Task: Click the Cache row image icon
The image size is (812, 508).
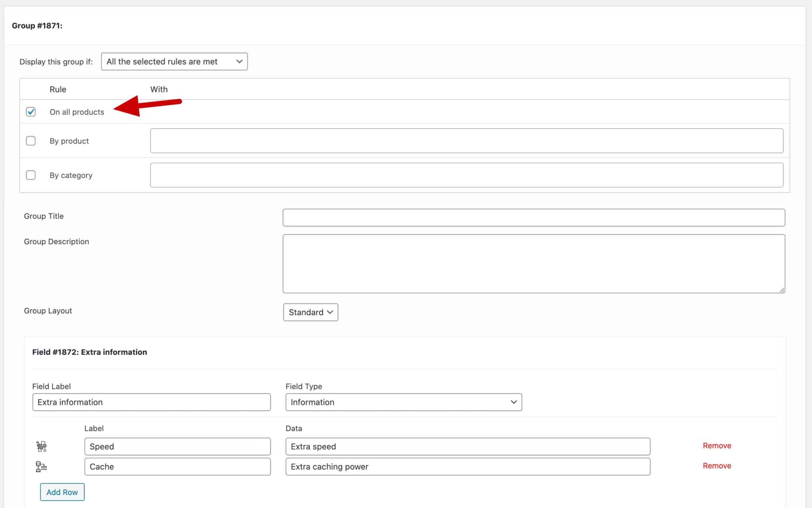Action: (41, 467)
